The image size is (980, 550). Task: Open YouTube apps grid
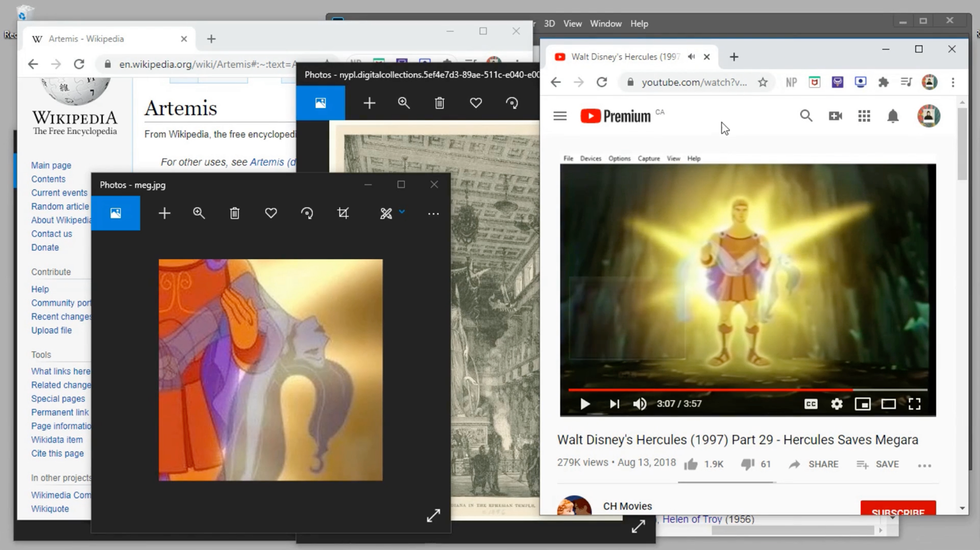pyautogui.click(x=864, y=116)
